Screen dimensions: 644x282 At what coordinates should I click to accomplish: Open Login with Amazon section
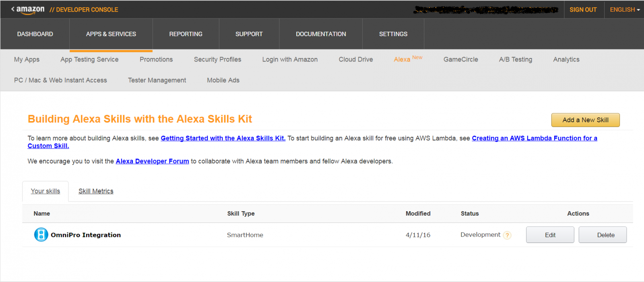[290, 60]
